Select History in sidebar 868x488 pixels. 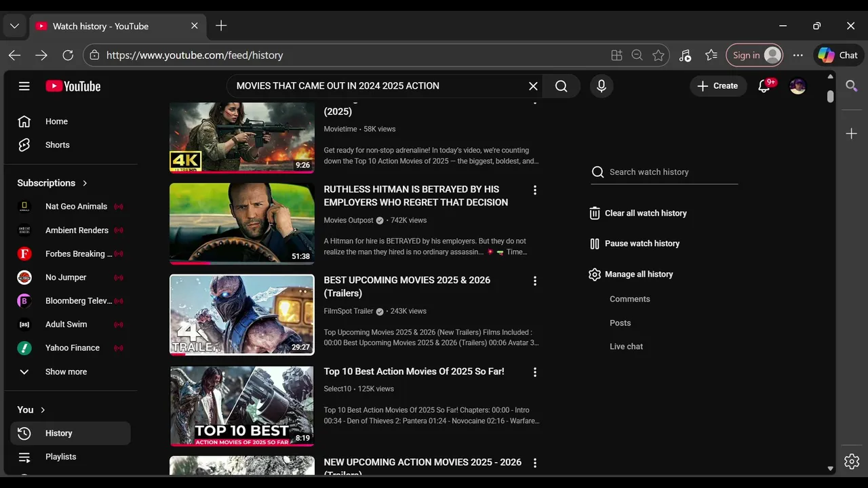click(x=71, y=433)
